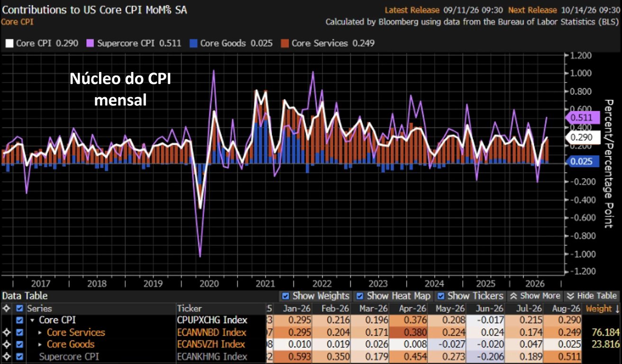Uncheck the Core CPI series checkbox
The height and width of the screenshot is (364, 622).
pos(20,320)
